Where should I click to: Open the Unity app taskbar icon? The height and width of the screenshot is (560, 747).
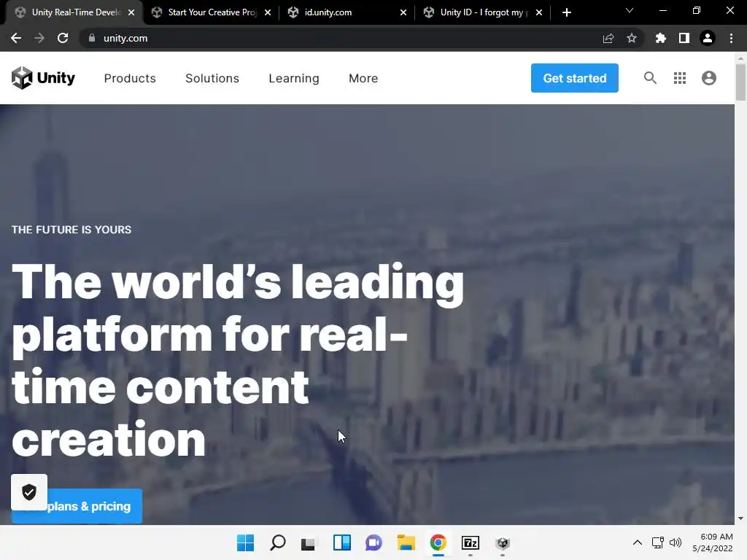[x=503, y=542]
